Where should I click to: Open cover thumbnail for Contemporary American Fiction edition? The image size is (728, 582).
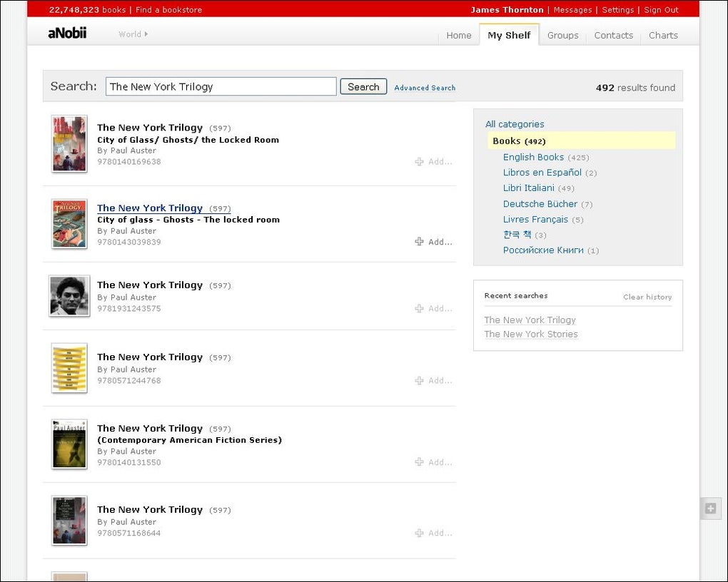pos(69,444)
